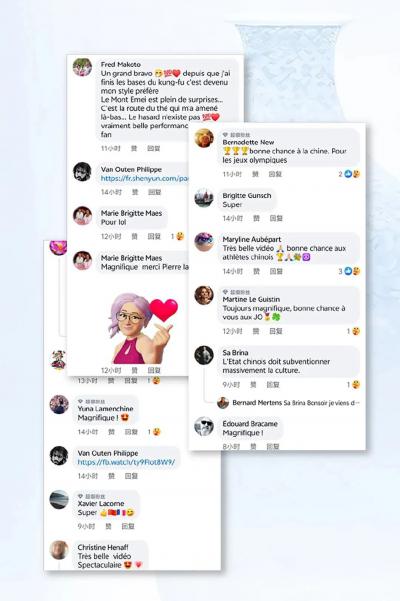Expand Bernard Mertens' reply thread
The width and height of the screenshot is (400, 601).
296,403
